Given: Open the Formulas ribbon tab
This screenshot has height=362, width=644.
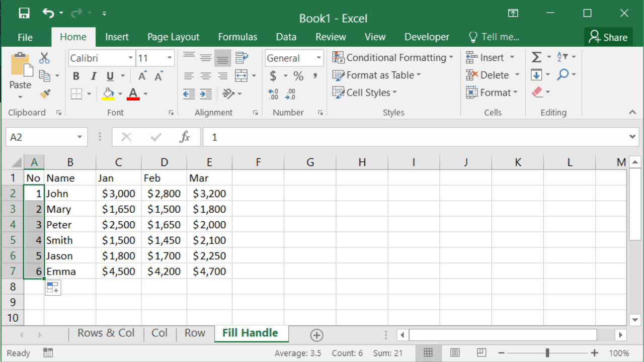Looking at the screenshot, I should click(237, 37).
